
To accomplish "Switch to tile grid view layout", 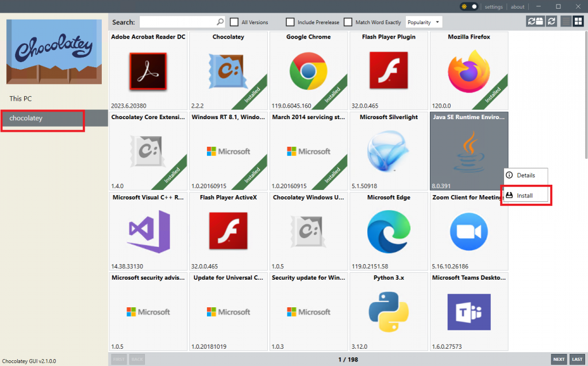I will click(578, 21).
